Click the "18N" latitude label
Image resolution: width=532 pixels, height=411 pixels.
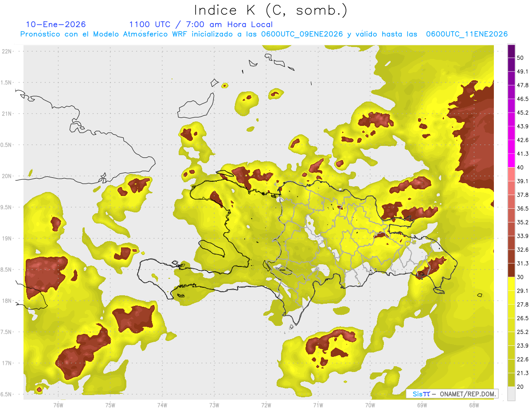(7, 301)
